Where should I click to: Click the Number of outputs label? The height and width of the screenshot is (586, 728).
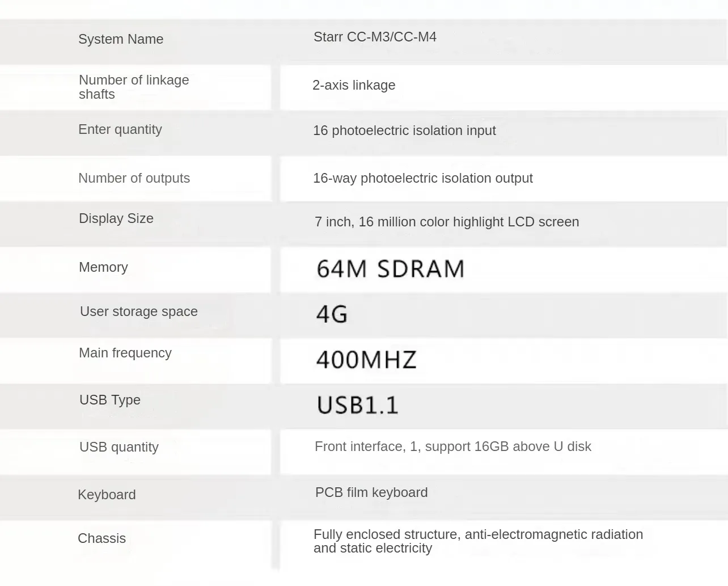134,178
